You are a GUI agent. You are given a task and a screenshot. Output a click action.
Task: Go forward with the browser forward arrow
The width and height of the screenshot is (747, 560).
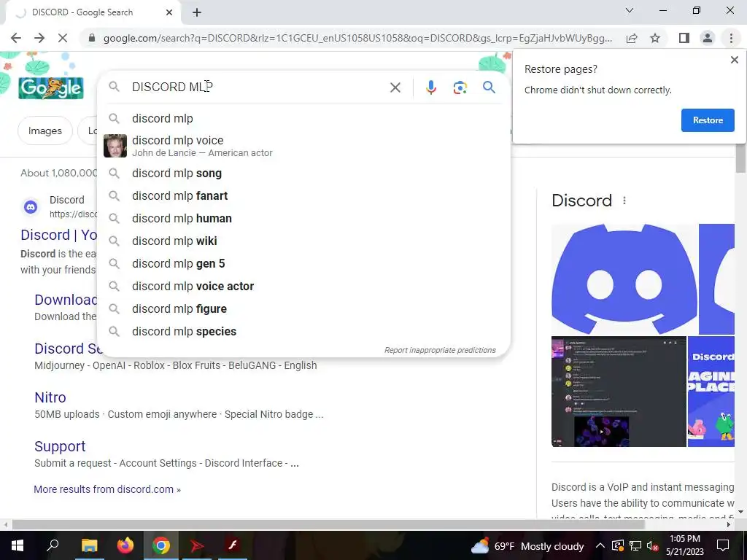[39, 38]
